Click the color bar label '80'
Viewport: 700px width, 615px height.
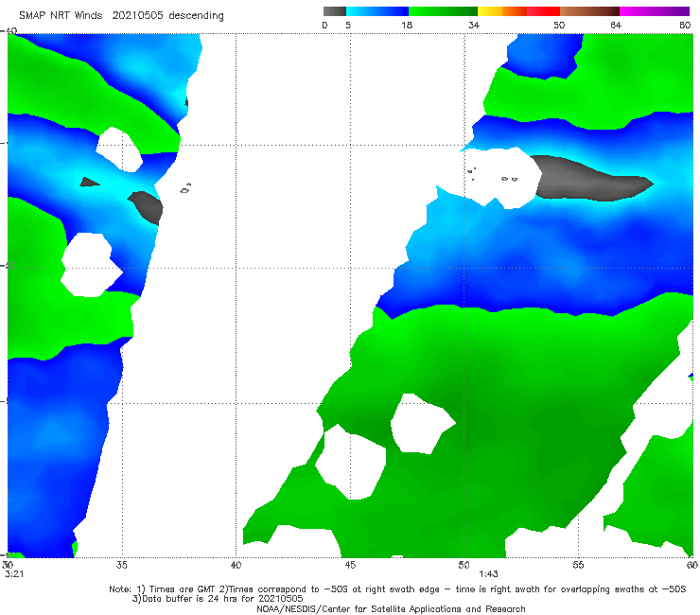coord(685,26)
